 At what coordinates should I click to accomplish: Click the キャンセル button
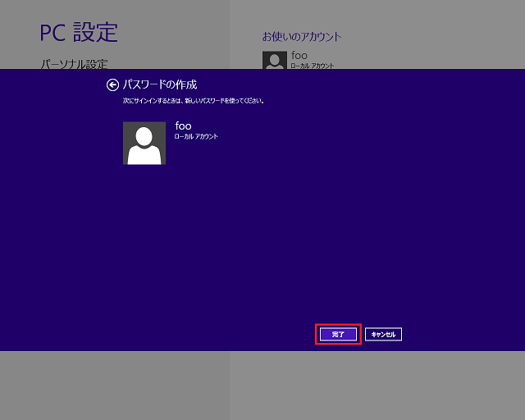[x=383, y=334]
